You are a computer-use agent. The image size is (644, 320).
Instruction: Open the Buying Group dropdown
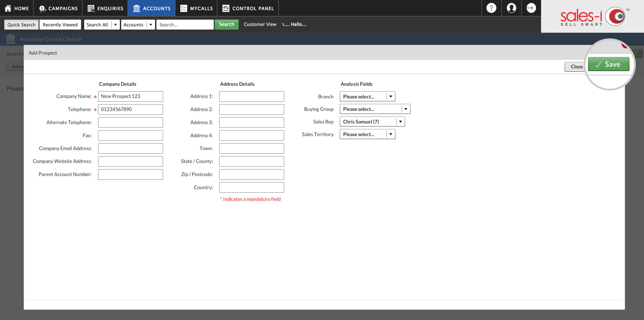[375, 109]
